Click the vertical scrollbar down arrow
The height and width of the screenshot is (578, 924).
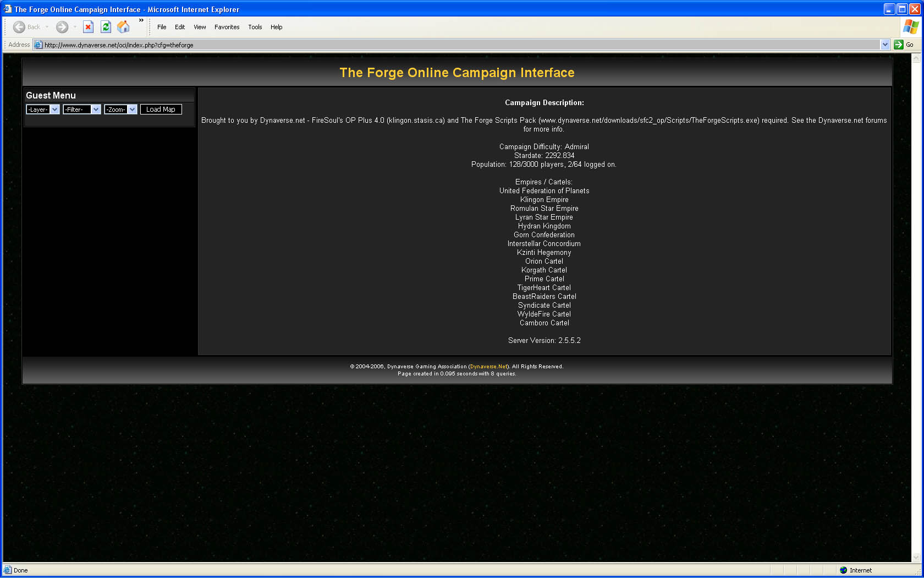point(916,557)
